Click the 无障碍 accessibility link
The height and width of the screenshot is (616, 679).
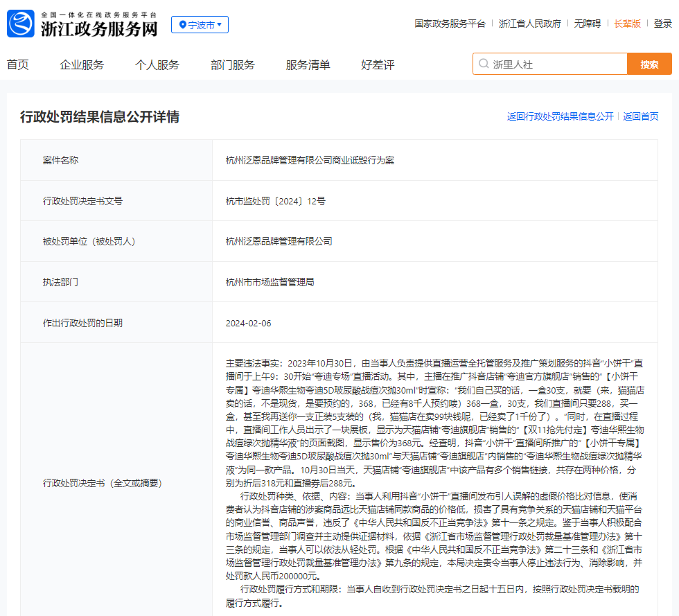click(x=588, y=24)
